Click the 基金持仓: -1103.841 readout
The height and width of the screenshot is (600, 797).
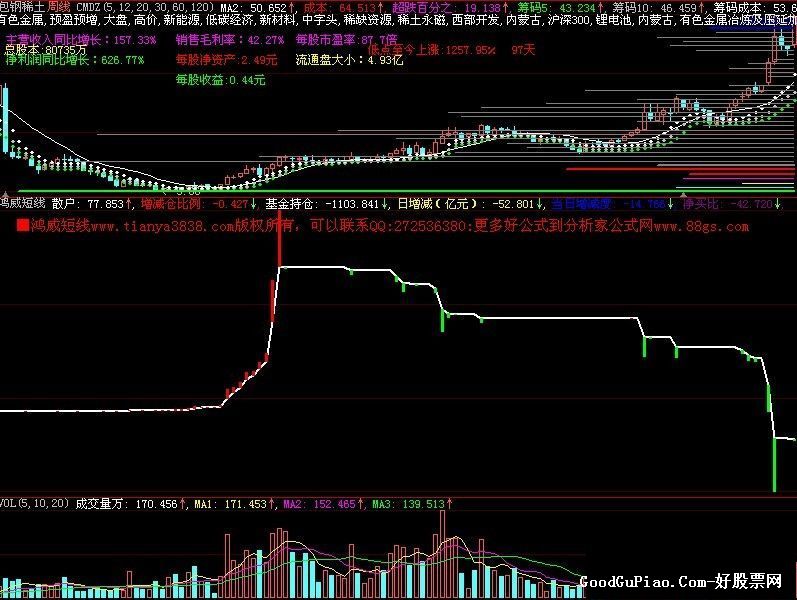[326, 204]
